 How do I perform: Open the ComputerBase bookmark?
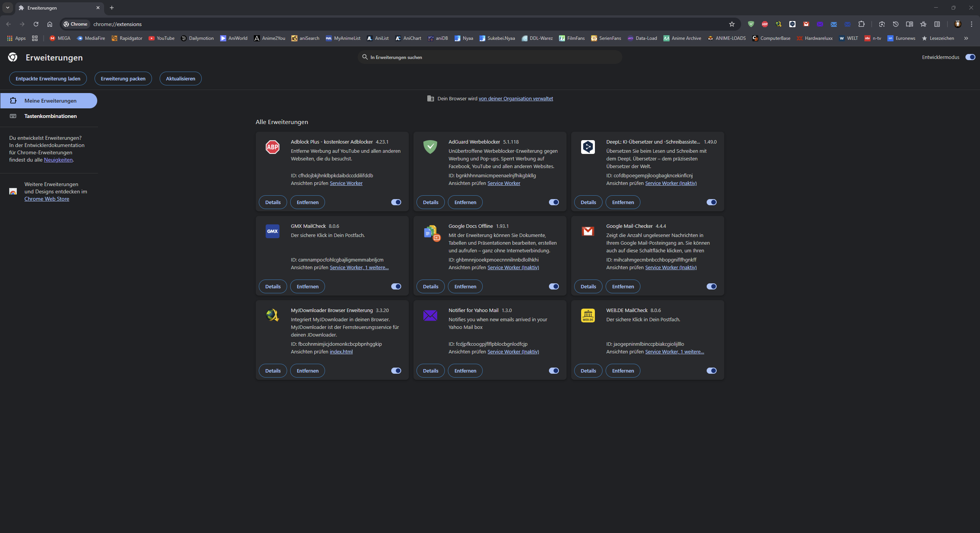[771, 38]
